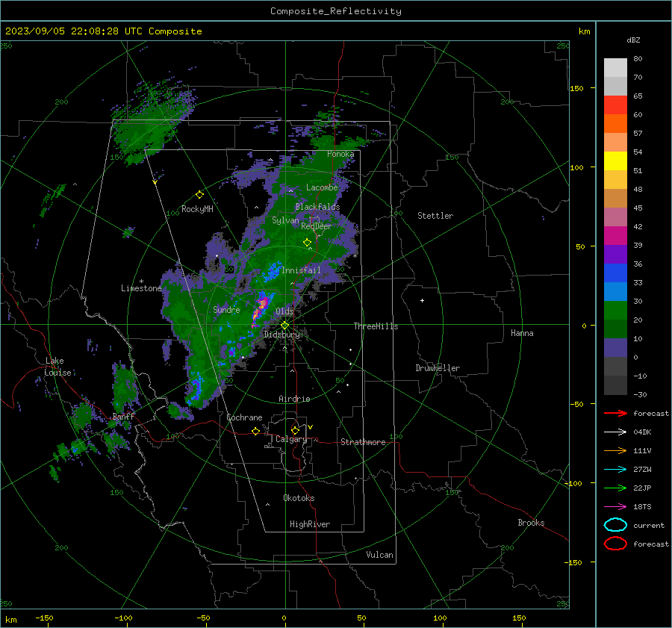Click the Limestone label

[x=141, y=288]
